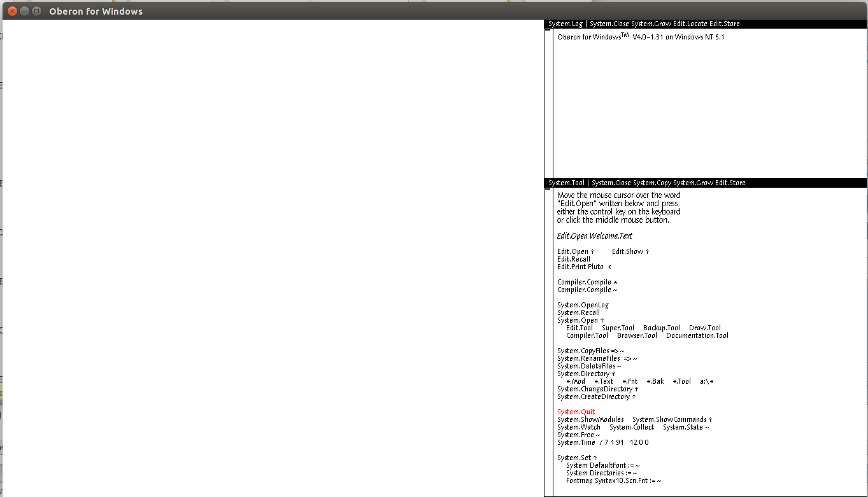Click the *.Text directory pattern

click(x=604, y=382)
